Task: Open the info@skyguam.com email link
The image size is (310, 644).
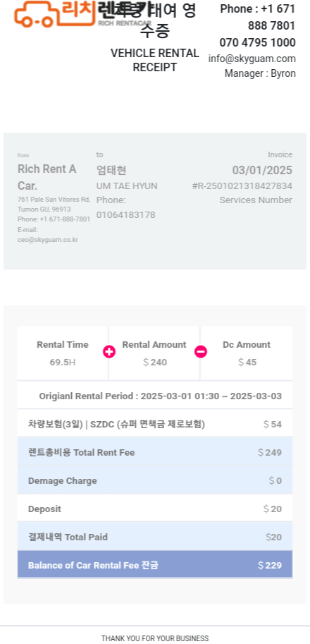Action: 252,59
